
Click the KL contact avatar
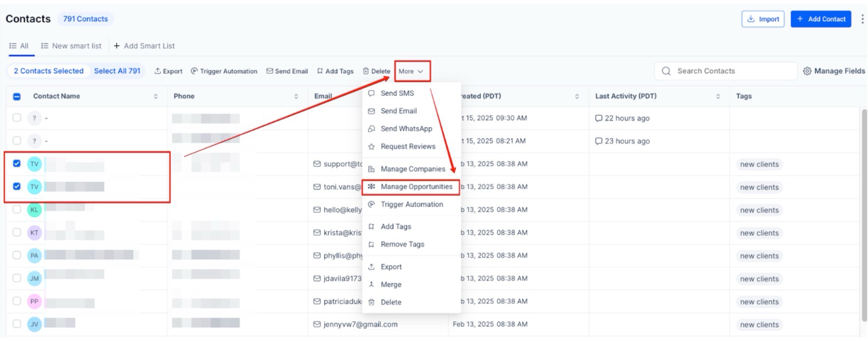tap(34, 210)
